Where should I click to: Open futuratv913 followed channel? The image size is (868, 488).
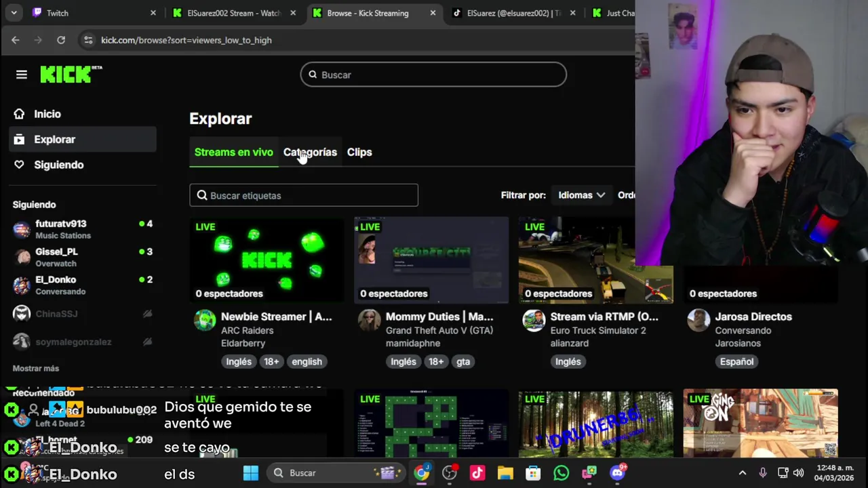point(83,229)
